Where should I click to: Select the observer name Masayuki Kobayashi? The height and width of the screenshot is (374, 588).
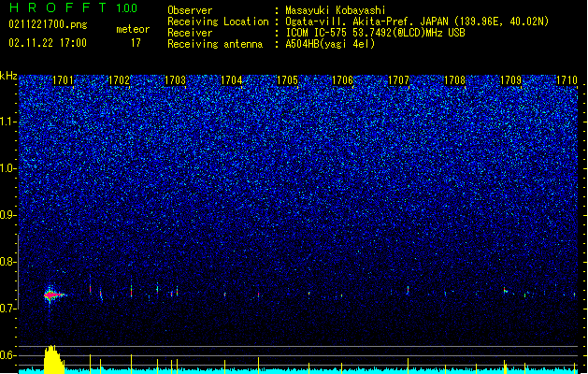pos(336,10)
